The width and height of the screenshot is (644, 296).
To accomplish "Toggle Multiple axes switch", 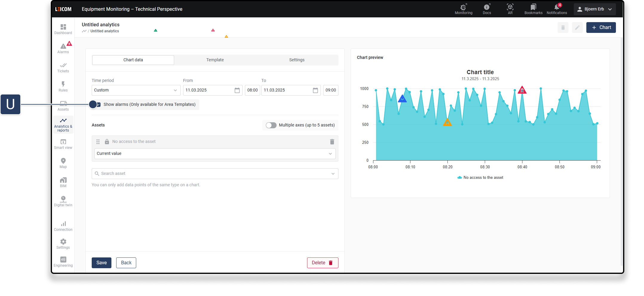I will tap(271, 125).
